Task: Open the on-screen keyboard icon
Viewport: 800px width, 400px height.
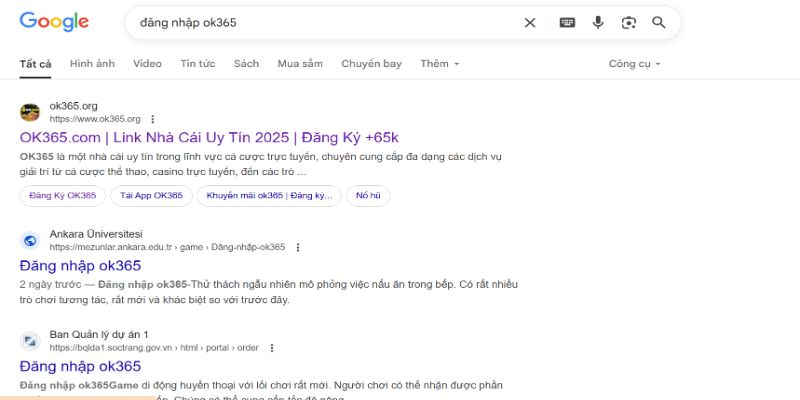Action: [x=567, y=22]
